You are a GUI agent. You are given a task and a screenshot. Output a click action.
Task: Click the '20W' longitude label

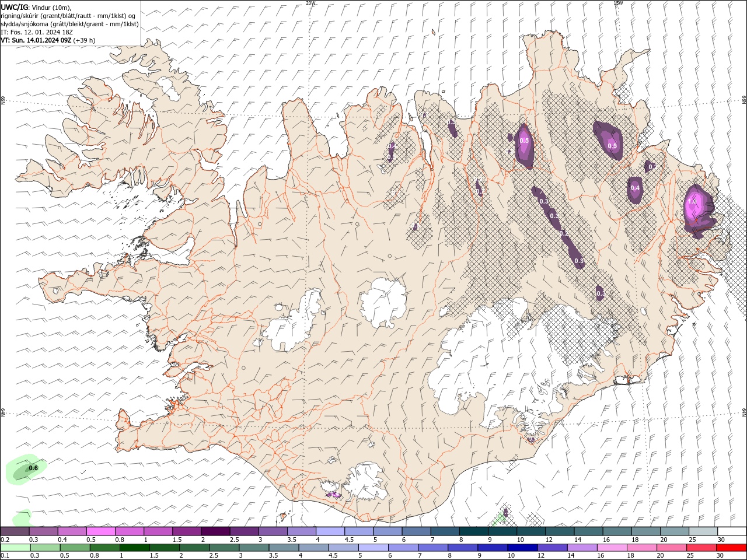pos(310,3)
